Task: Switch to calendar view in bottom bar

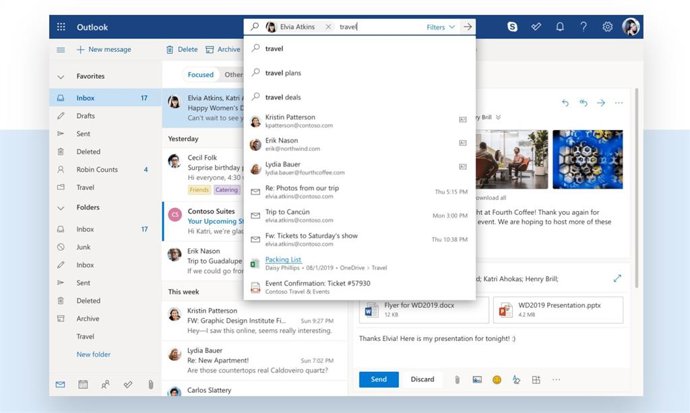Action: point(83,384)
